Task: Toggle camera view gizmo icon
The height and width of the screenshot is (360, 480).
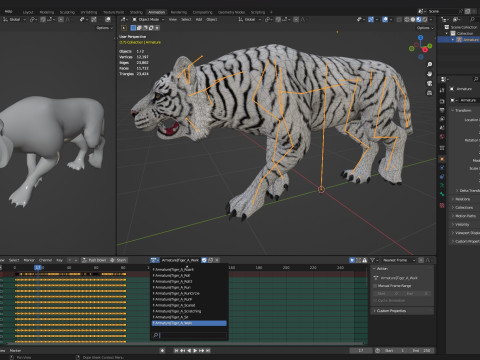Action: tap(430, 83)
